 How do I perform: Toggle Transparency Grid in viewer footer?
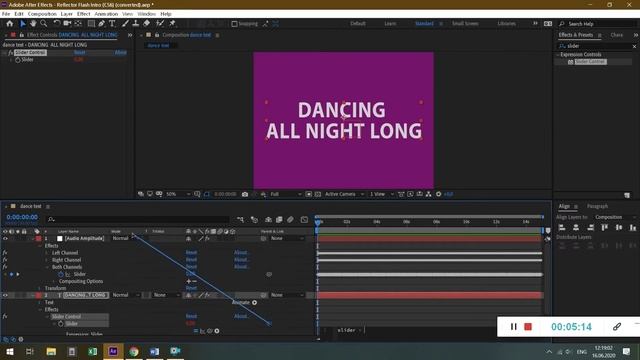(318, 194)
